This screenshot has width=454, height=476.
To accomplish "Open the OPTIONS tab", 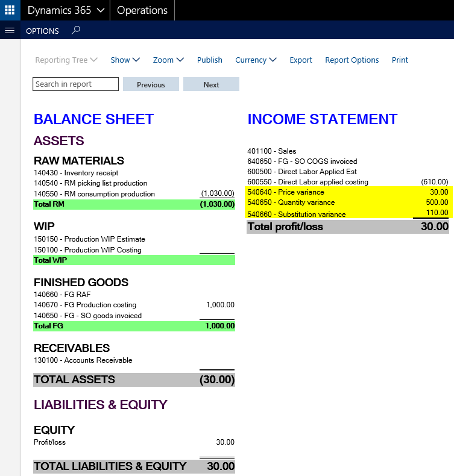I will pyautogui.click(x=42, y=31).
